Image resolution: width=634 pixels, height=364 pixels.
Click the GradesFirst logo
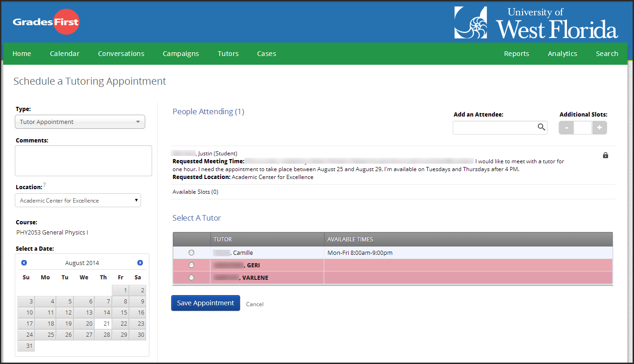[x=46, y=22]
